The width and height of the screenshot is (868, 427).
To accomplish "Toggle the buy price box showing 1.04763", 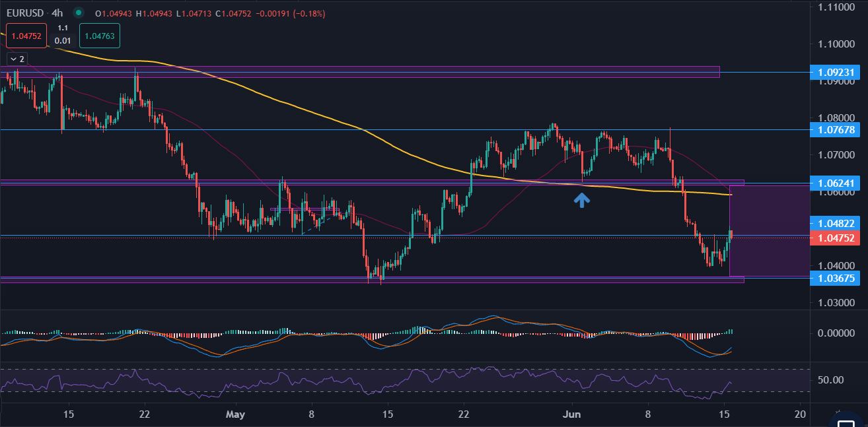I will (99, 34).
